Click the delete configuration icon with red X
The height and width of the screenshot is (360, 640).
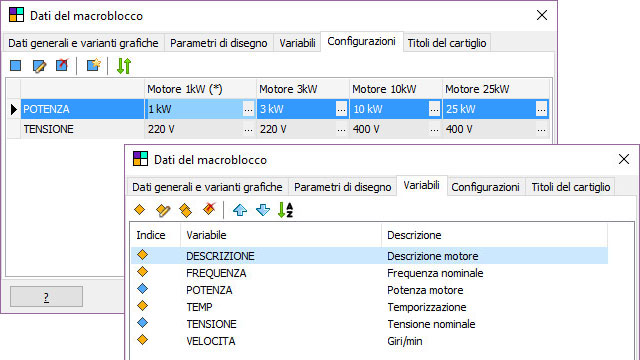coord(62,65)
